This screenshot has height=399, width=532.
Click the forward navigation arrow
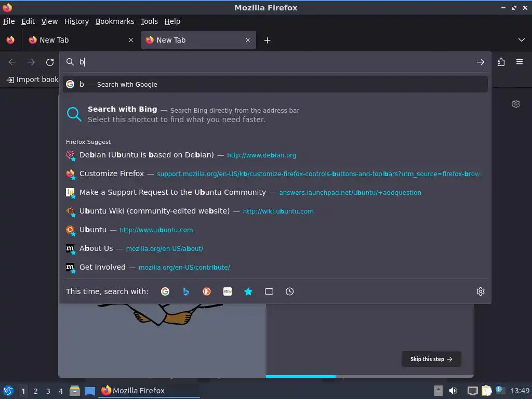[x=31, y=62]
